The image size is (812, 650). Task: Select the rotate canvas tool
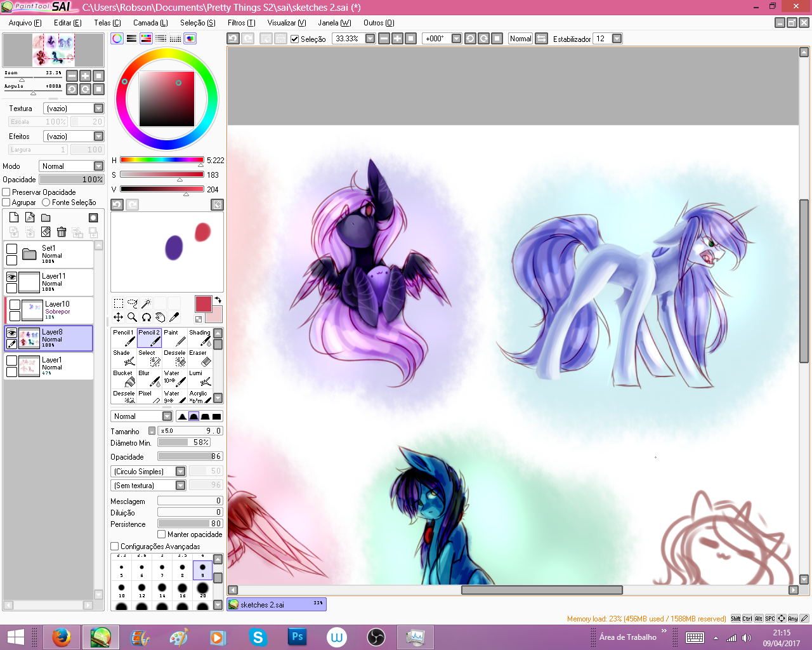point(146,317)
